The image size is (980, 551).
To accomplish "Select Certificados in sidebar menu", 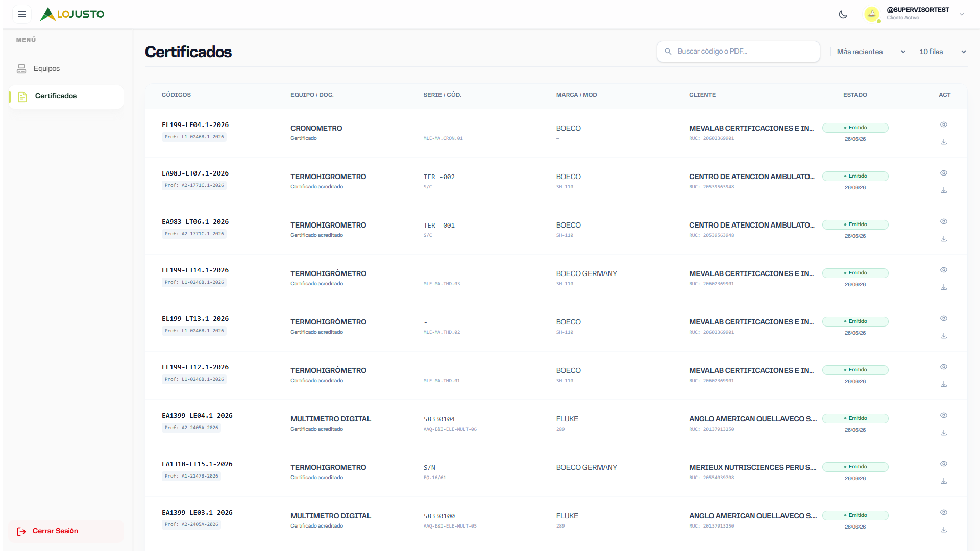I will (66, 96).
